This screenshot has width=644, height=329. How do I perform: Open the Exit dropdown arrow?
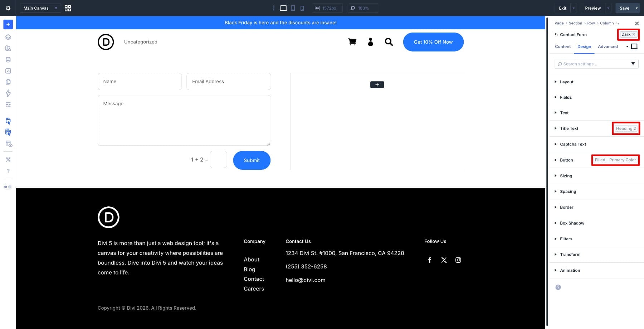[574, 8]
